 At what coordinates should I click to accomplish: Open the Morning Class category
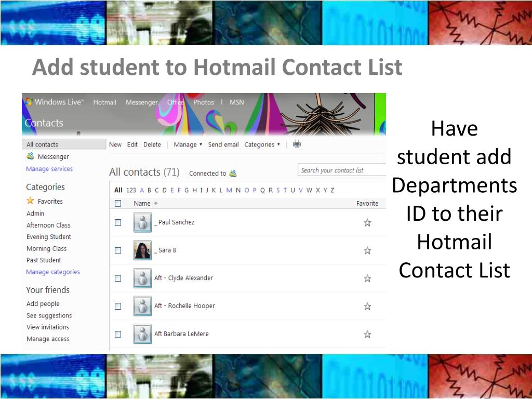pyautogui.click(x=46, y=248)
